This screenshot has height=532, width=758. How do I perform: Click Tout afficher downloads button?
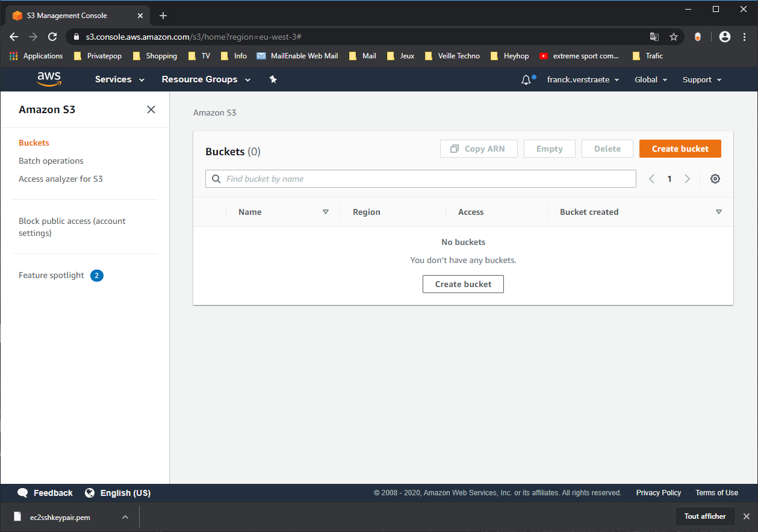(705, 516)
